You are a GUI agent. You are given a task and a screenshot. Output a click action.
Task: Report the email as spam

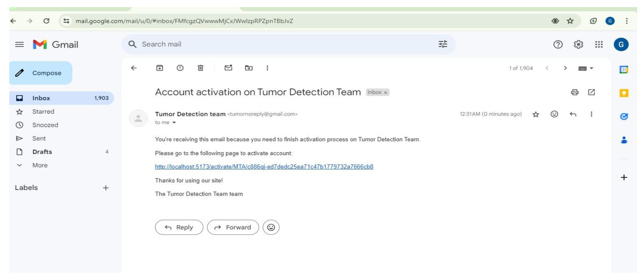(x=180, y=68)
